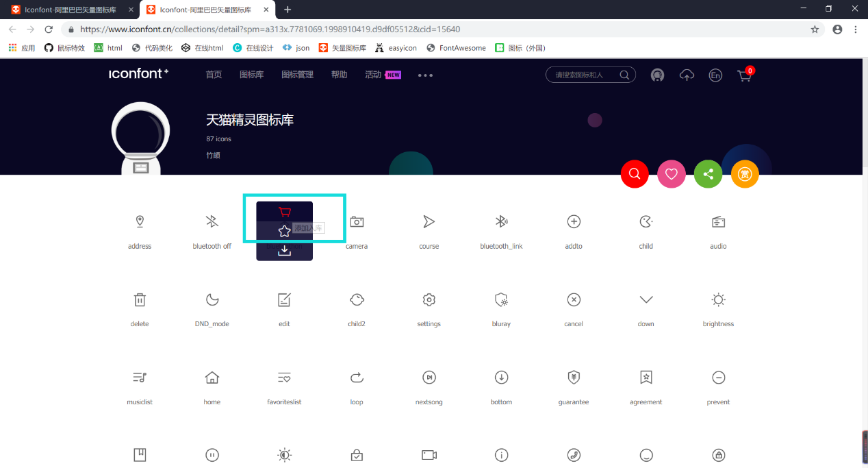The image size is (868, 468).
Task: Open the 图标库 menu item
Action: pos(251,75)
